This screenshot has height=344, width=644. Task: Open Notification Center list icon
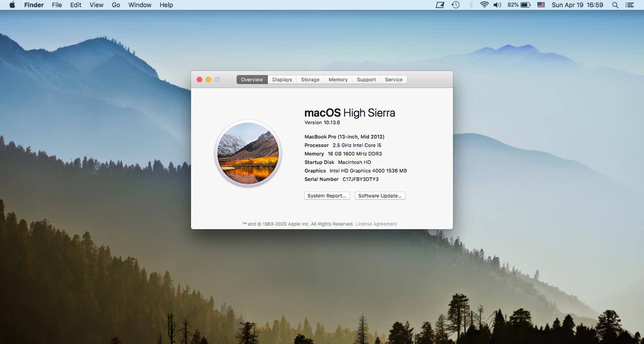tap(629, 5)
